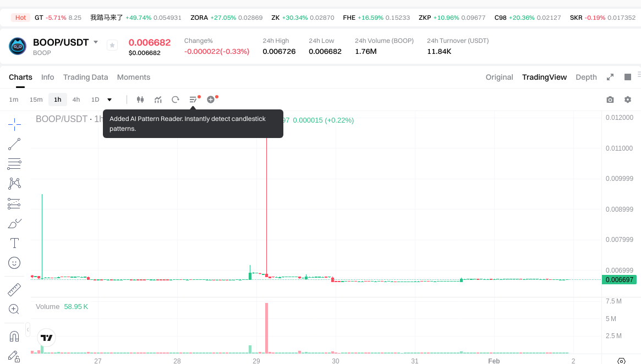This screenshot has width=641, height=364.
Task: Toggle BOOP/USDT favorite star
Action: 112,46
